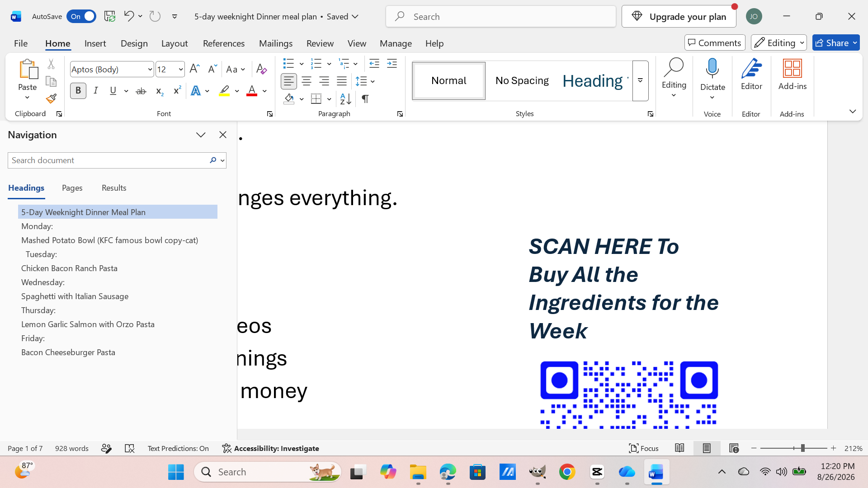The height and width of the screenshot is (488, 868).
Task: Click Upgrade your plan button
Action: (679, 16)
